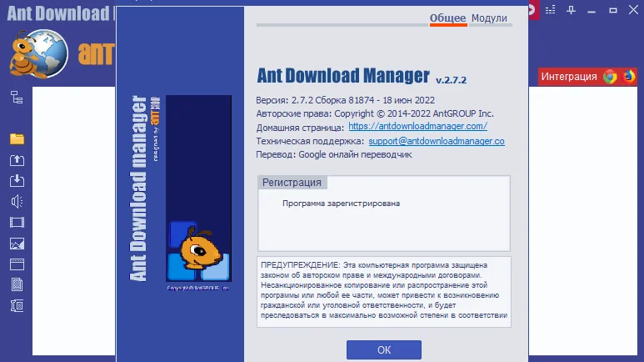Screen dimensions: 644x362
Task: Open the equalizer-style speed icon in title bar
Action: coord(551,10)
